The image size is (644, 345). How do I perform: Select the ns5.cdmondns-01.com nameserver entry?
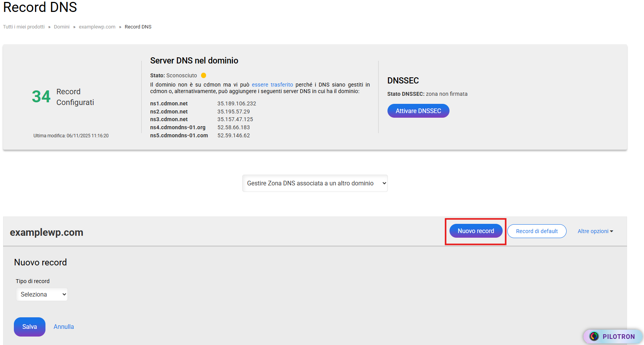(179, 135)
